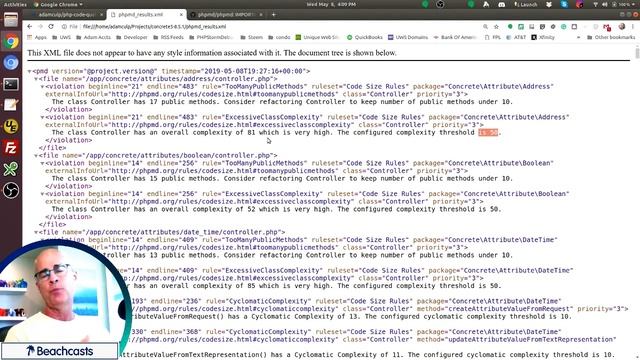Open the QuickBooks bookmark
This screenshot has width=640, height=360.
(x=364, y=37)
